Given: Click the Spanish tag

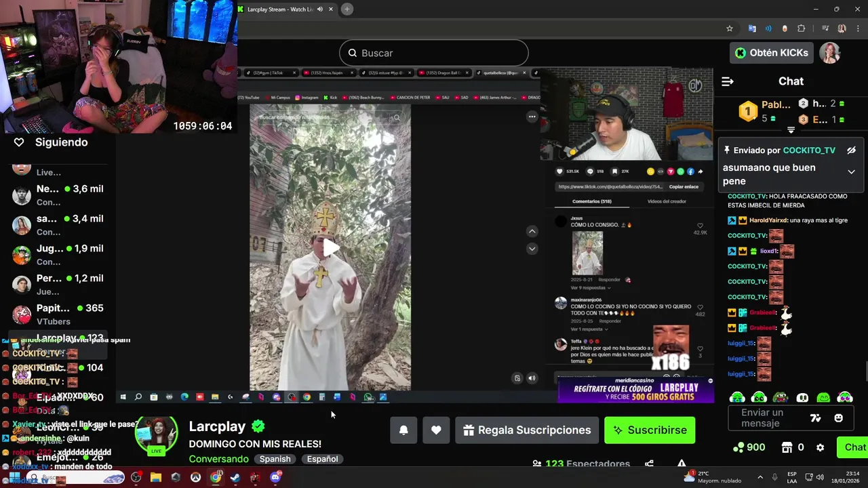Looking at the screenshot, I should point(275,459).
